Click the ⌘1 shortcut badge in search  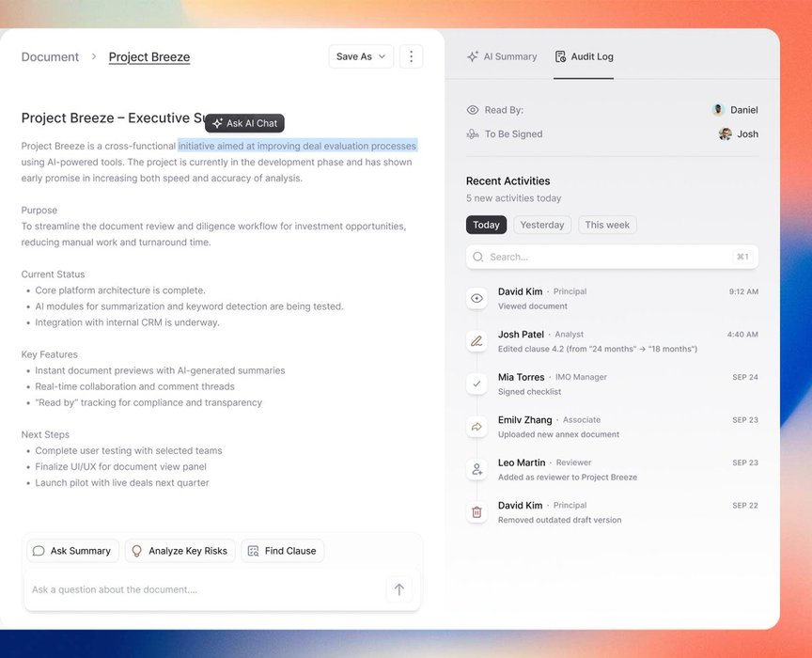[x=742, y=257]
